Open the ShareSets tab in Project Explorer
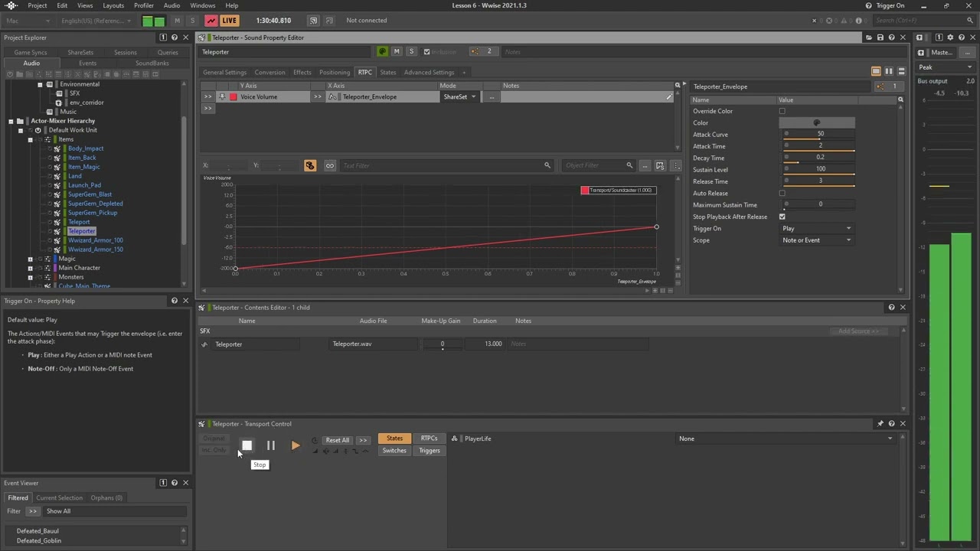This screenshot has height=551, width=980. 80,53
